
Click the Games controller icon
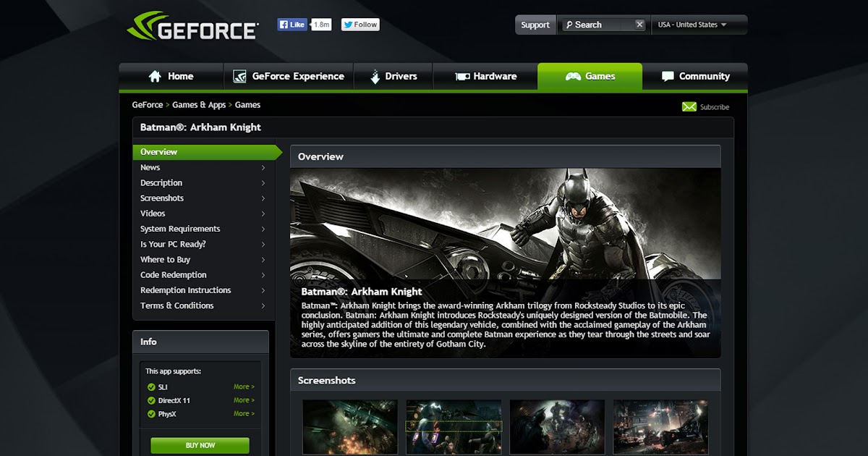[573, 76]
